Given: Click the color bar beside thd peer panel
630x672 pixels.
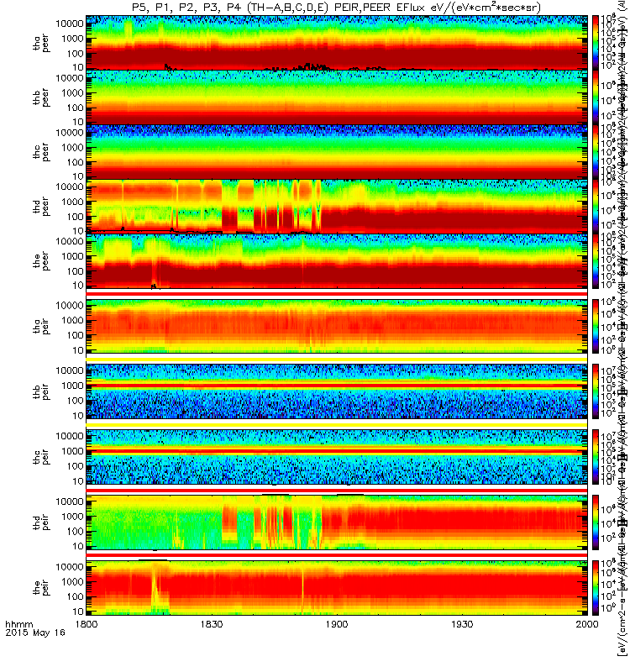Looking at the screenshot, I should click(596, 206).
